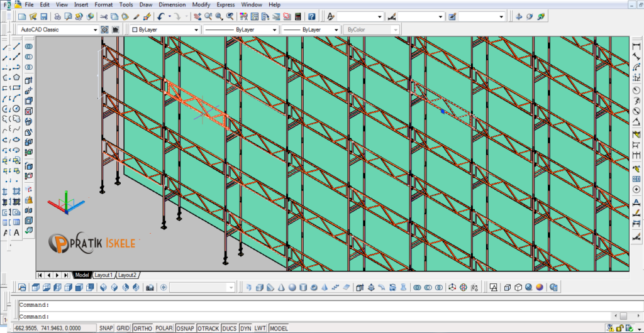
Task: Toggle OTRACK in status bar
Action: [208, 328]
